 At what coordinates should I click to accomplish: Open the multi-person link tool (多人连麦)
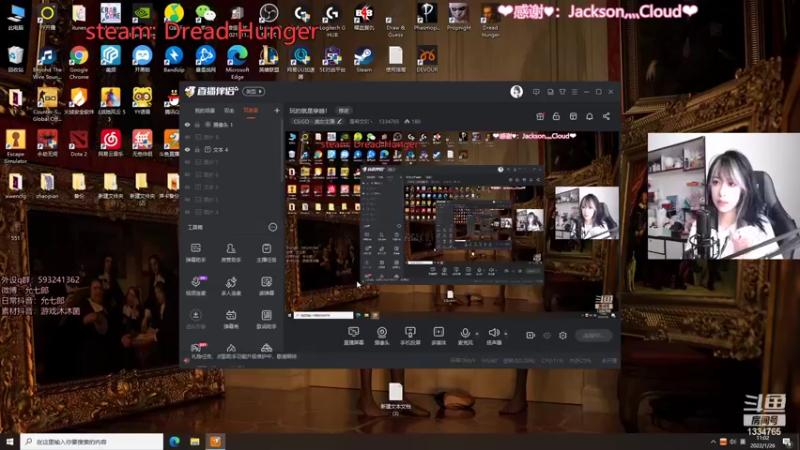231,286
